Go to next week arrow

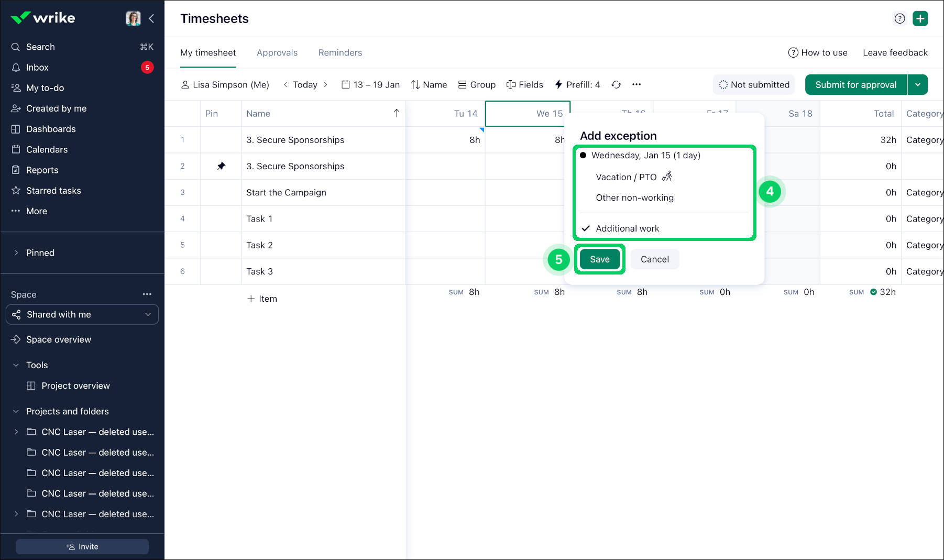pyautogui.click(x=325, y=85)
